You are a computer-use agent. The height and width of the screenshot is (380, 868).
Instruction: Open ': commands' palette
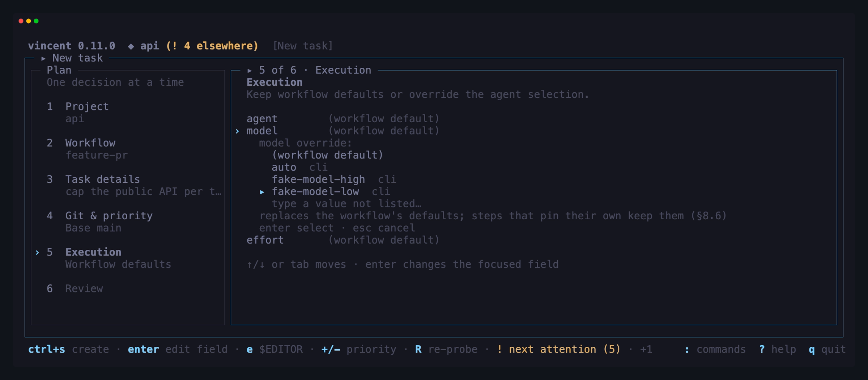715,349
